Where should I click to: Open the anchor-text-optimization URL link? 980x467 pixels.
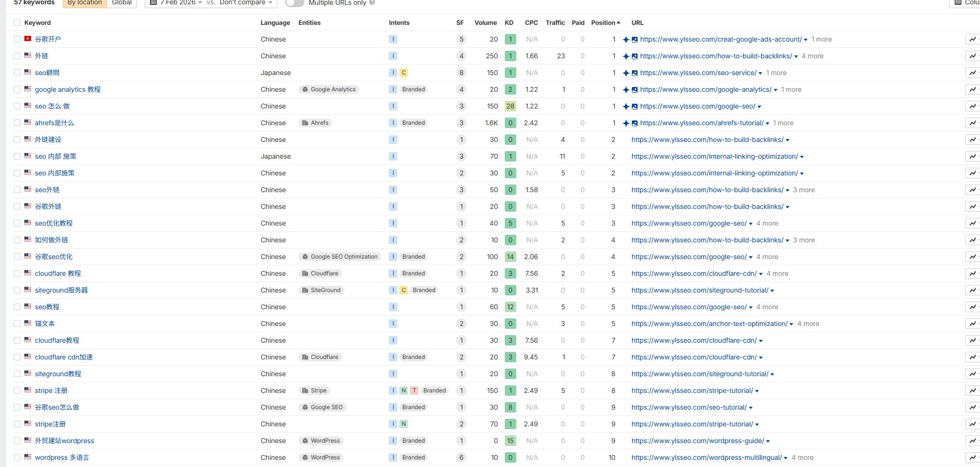click(709, 324)
